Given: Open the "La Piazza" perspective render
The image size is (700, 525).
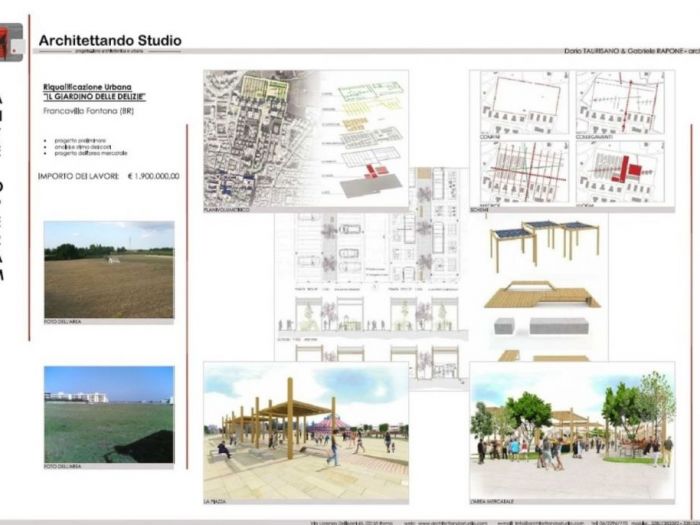Looking at the screenshot, I should pos(306,430).
